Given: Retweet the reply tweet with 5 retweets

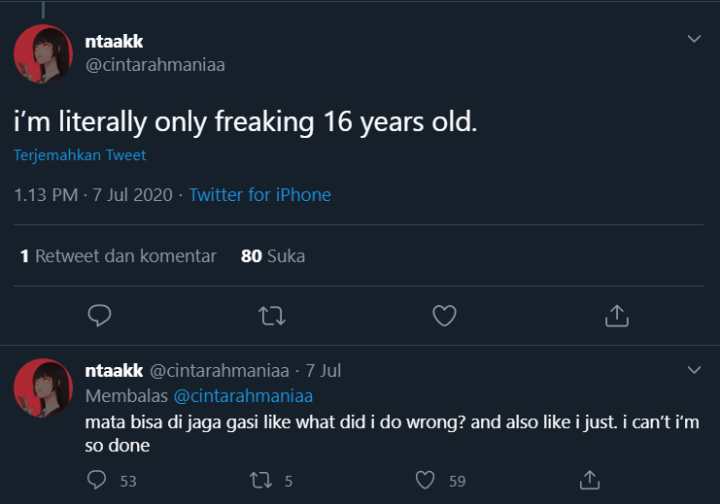Looking at the screenshot, I should coord(262,480).
